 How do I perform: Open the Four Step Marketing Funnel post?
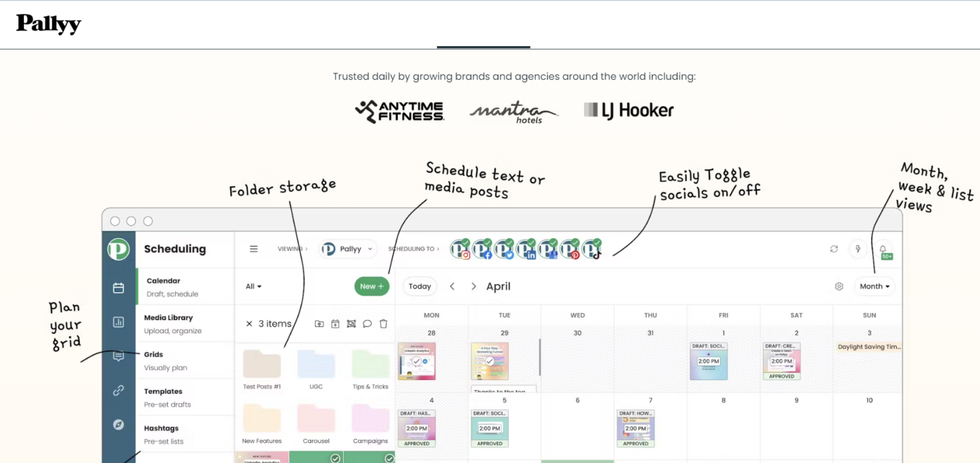pyautogui.click(x=489, y=361)
